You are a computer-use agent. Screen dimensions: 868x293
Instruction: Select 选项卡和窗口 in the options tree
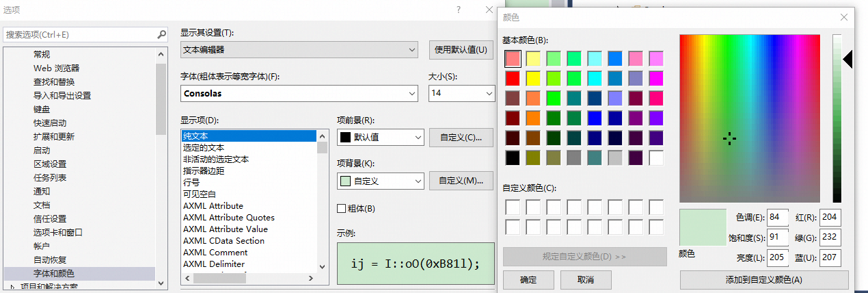(58, 232)
